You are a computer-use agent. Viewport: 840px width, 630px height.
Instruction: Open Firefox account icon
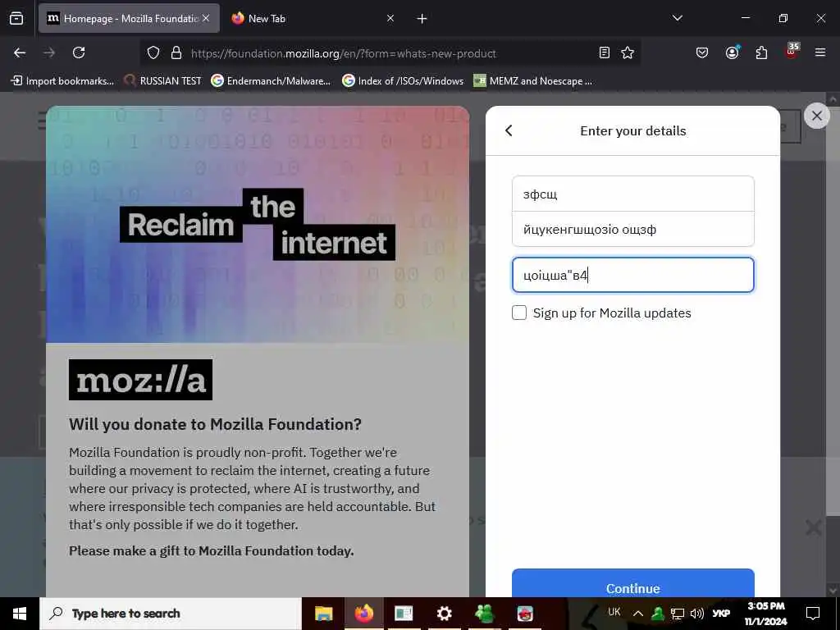[x=732, y=52]
